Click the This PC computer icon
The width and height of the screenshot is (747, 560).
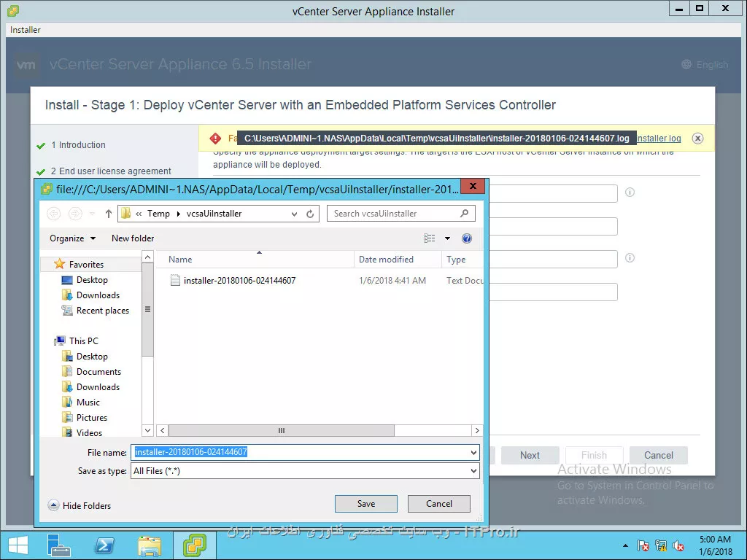pyautogui.click(x=60, y=341)
